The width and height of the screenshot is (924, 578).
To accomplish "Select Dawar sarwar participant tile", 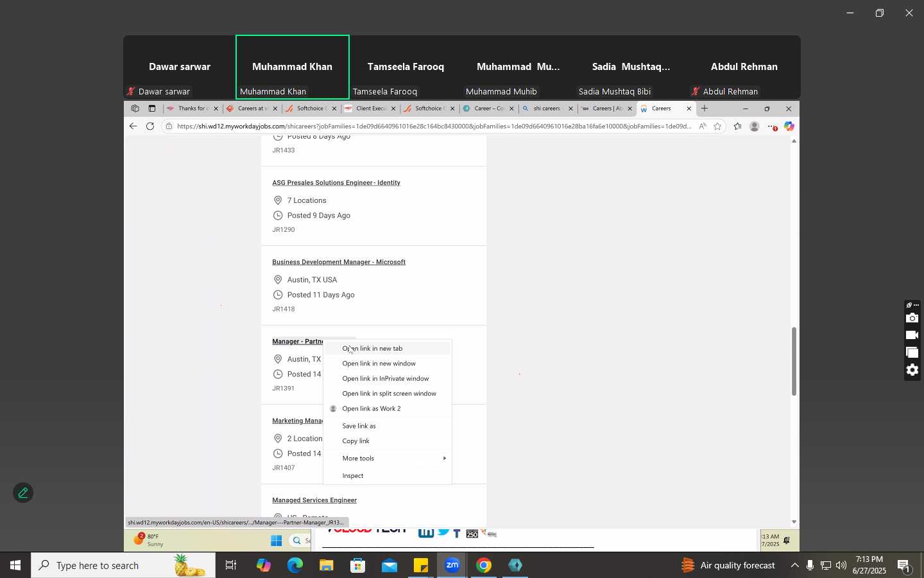I will [x=180, y=67].
